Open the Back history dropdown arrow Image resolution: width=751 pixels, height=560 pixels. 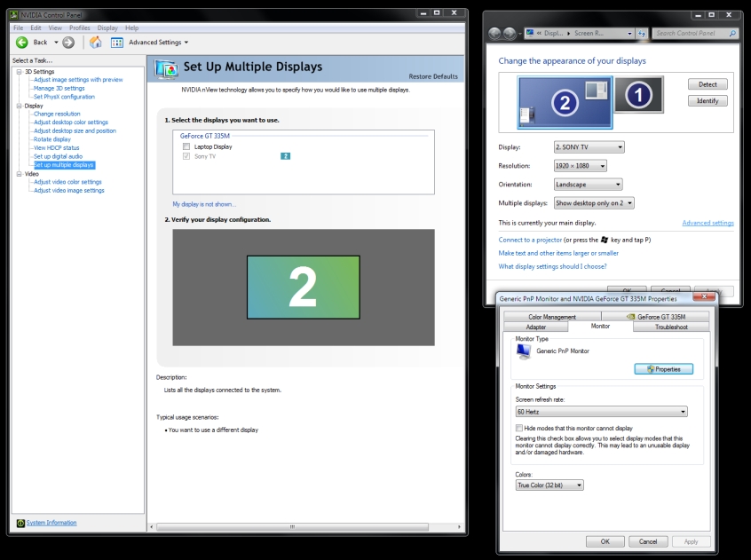[56, 43]
